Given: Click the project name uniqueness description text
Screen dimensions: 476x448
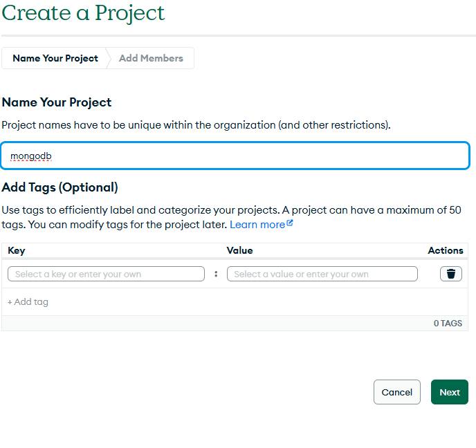Looking at the screenshot, I should (x=196, y=125).
